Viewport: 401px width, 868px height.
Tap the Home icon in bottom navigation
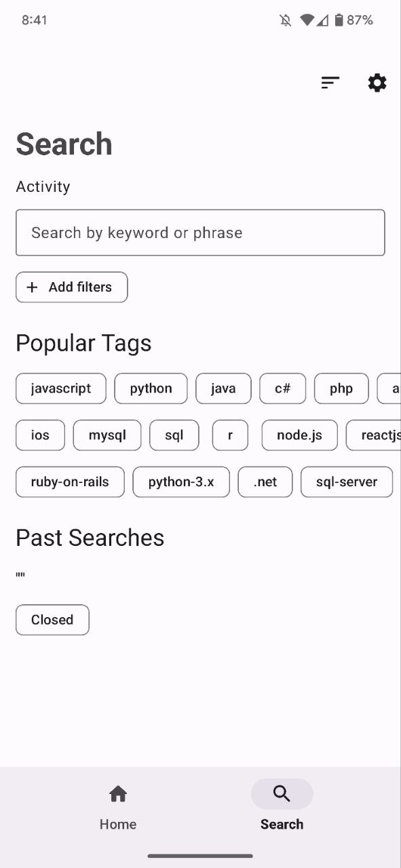[x=118, y=793]
